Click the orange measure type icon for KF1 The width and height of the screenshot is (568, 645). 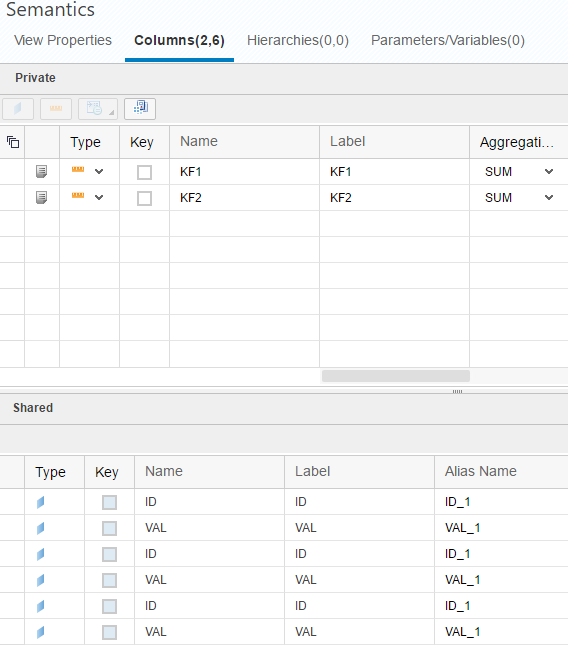point(78,169)
